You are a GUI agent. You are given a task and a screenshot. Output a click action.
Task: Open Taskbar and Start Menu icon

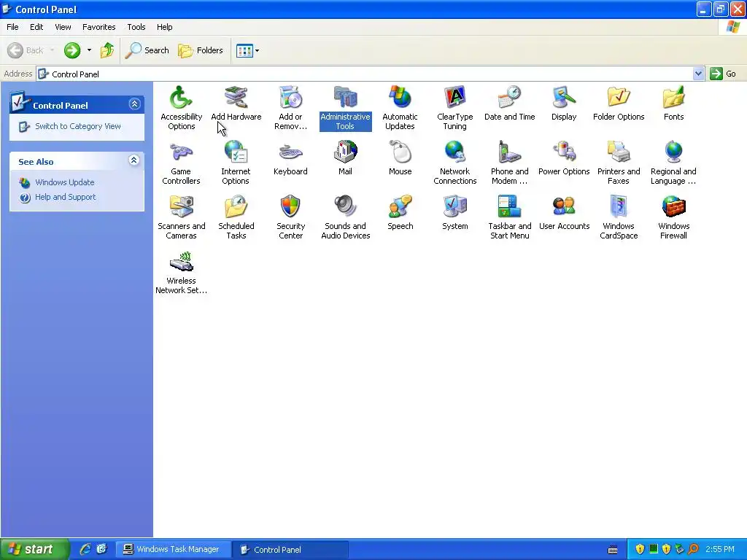pyautogui.click(x=510, y=207)
